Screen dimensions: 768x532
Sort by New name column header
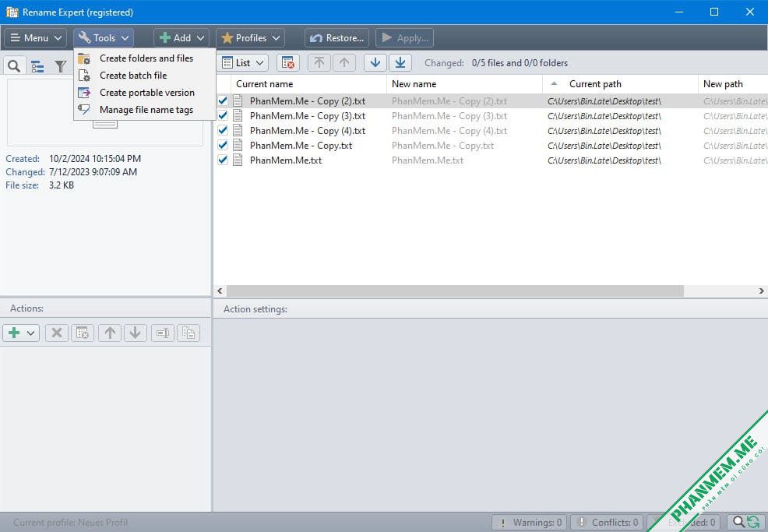click(464, 84)
